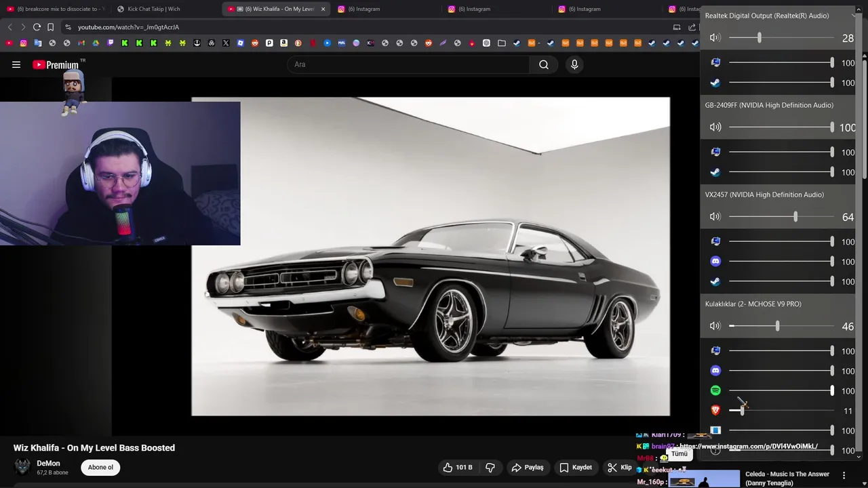Open instagram.com link in chat overlay
868x488 pixels.
coord(749,447)
